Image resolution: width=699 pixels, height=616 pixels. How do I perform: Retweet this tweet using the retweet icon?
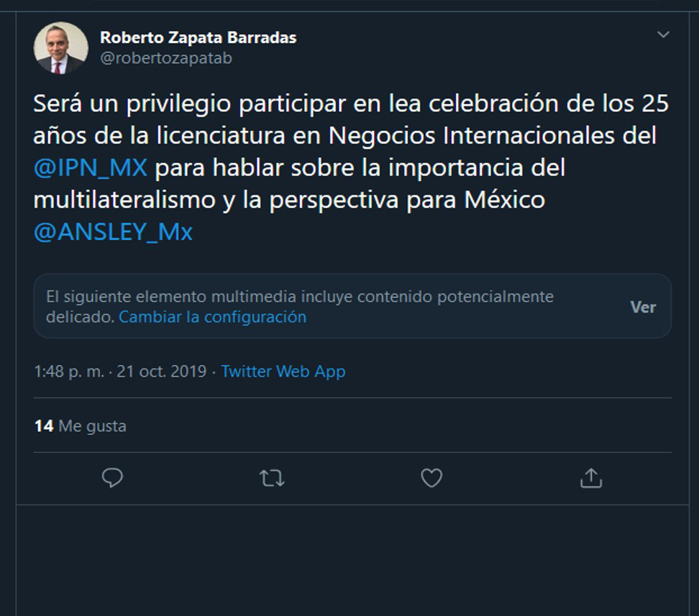click(272, 478)
